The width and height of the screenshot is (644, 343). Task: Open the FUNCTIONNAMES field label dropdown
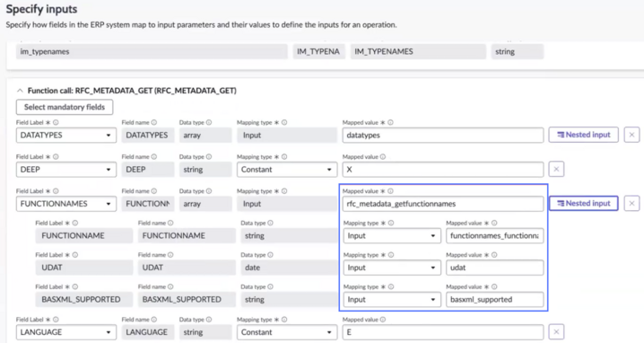click(x=66, y=204)
